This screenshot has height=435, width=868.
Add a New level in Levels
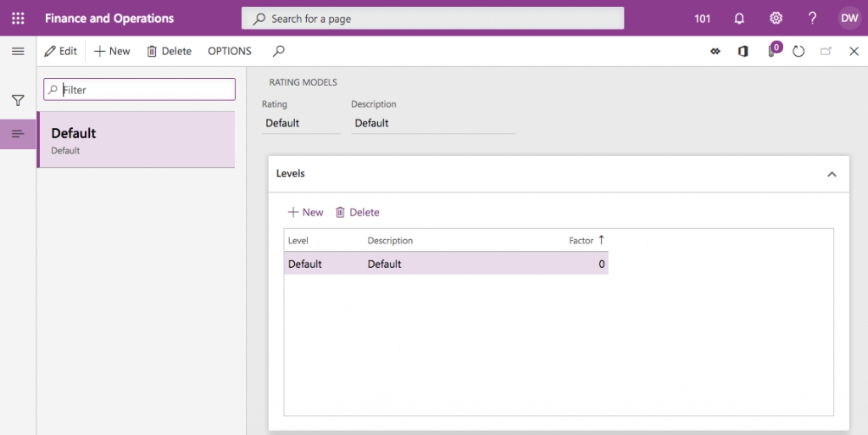click(x=305, y=212)
